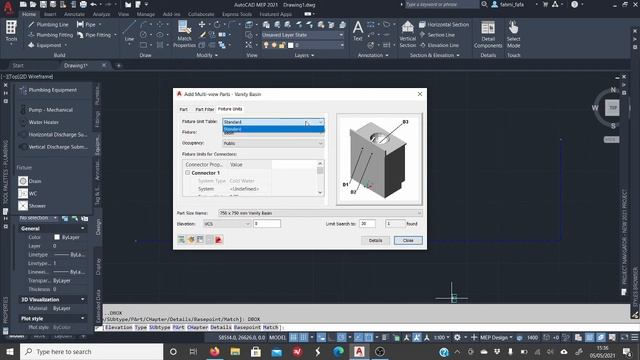Screen dimensions: 640x360
Task: Select the Shower fixture tool
Action: coord(32,206)
